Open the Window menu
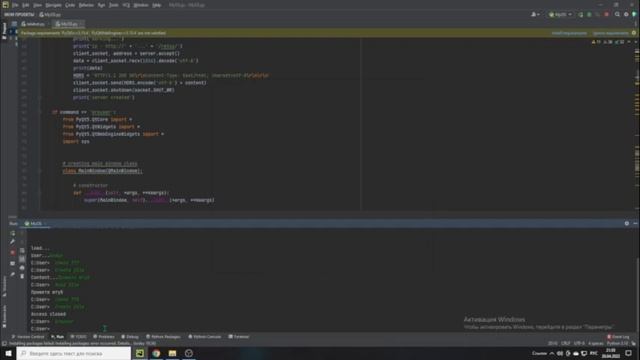 [141, 5]
